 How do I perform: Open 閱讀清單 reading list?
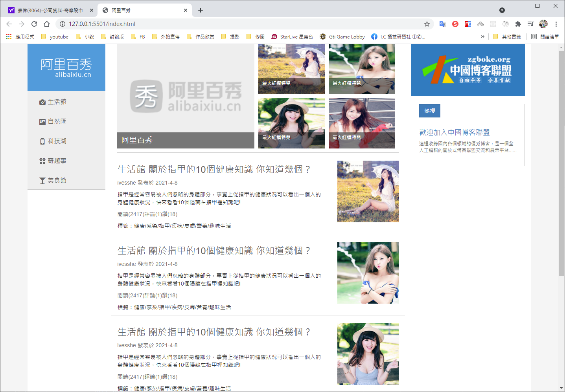click(x=545, y=37)
